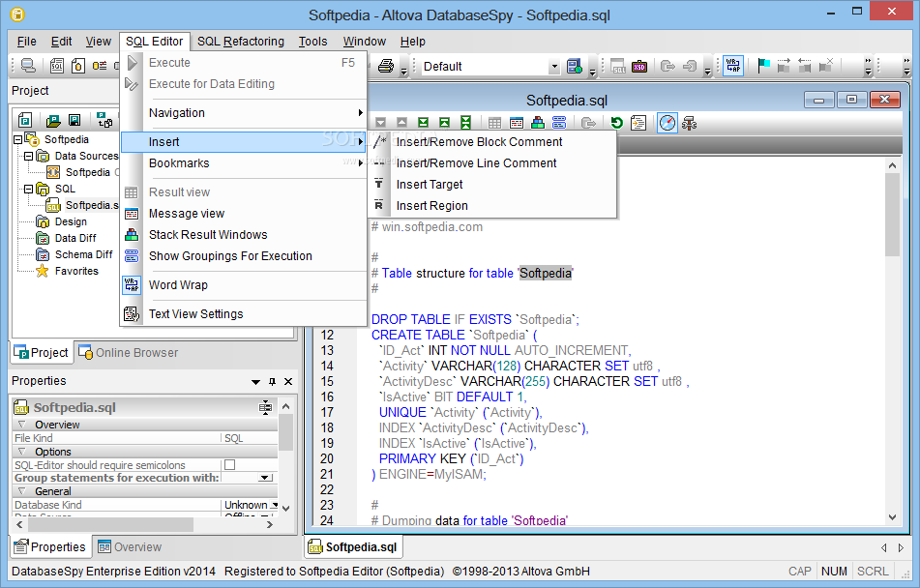The width and height of the screenshot is (920, 588).
Task: Click the Properties pane horizontal scrollbar thumb
Action: tap(109, 524)
